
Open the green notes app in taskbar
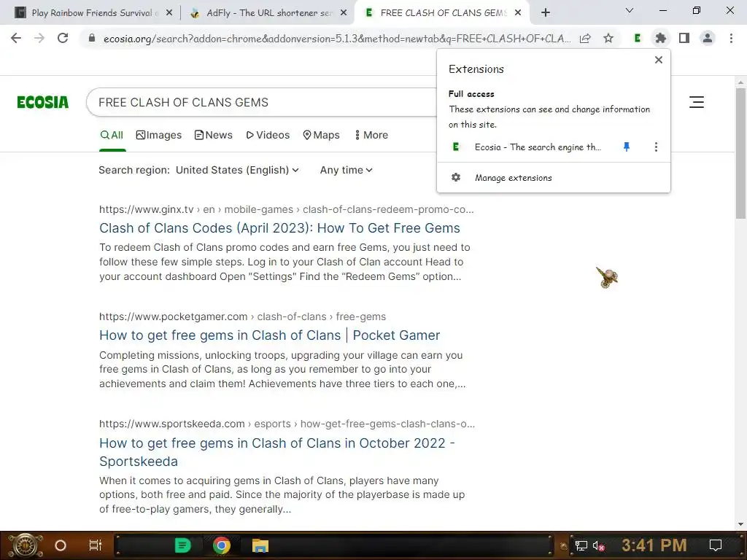[182, 545]
